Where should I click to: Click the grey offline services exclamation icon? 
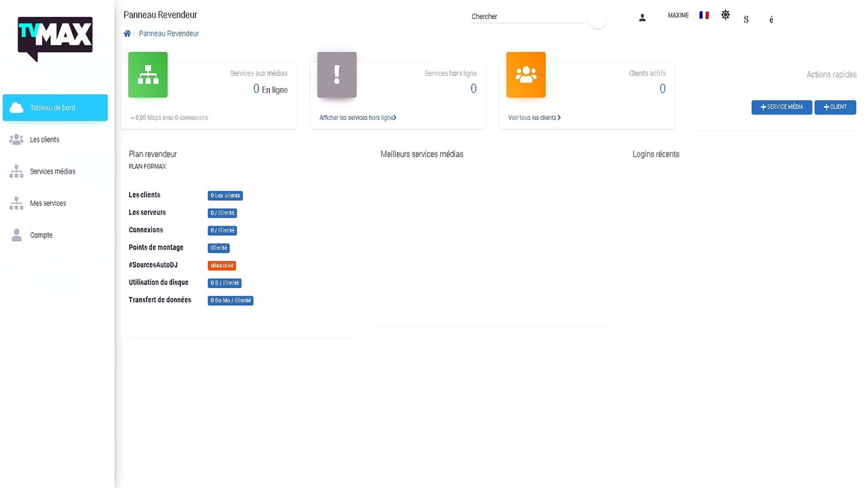pos(337,75)
